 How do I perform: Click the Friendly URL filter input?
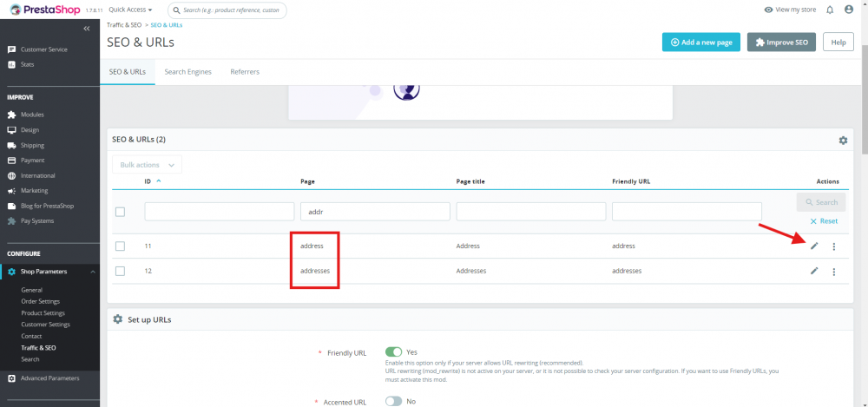click(x=687, y=212)
